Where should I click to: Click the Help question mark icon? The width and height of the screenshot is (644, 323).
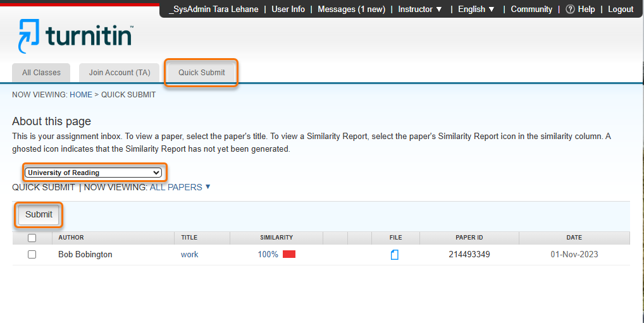(x=570, y=9)
